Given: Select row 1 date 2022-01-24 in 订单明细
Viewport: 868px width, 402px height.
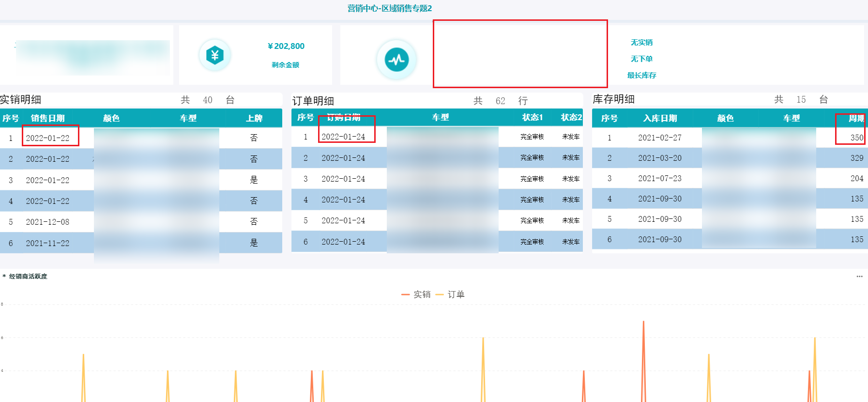Looking at the screenshot, I should 343,137.
